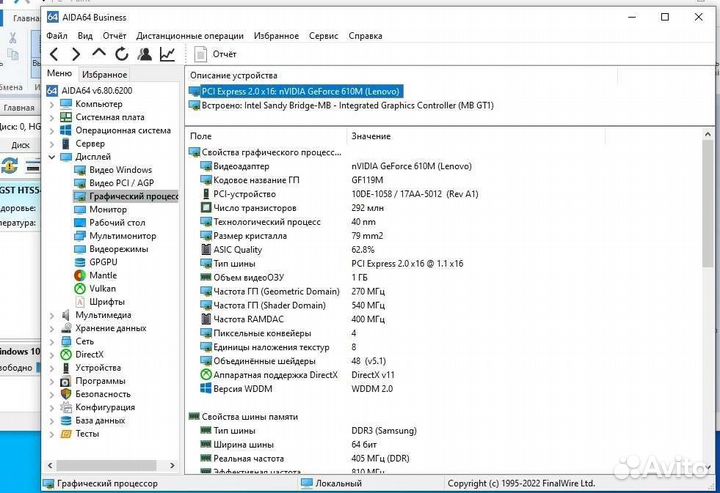Click the Конфигурация icon in the tree
720x493 pixels.
66,408
